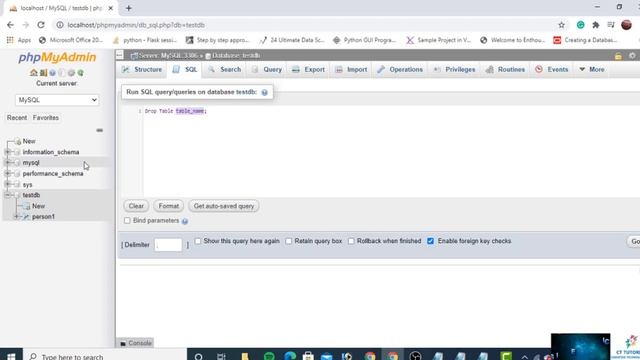Image resolution: width=640 pixels, height=360 pixels.
Task: Open Microsoft Store from the taskbar
Action: 308,356
